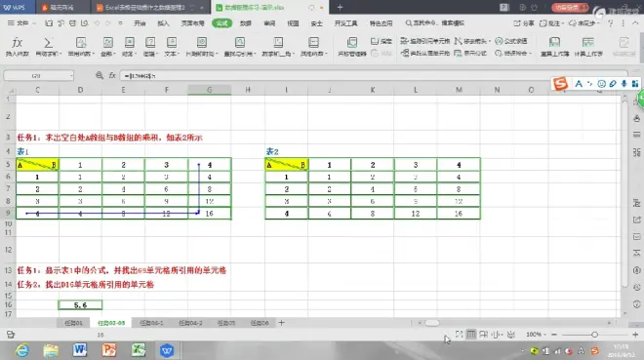Expand the Error Checking dropdown
The height and width of the screenshot is (360, 644).
coord(530,54)
